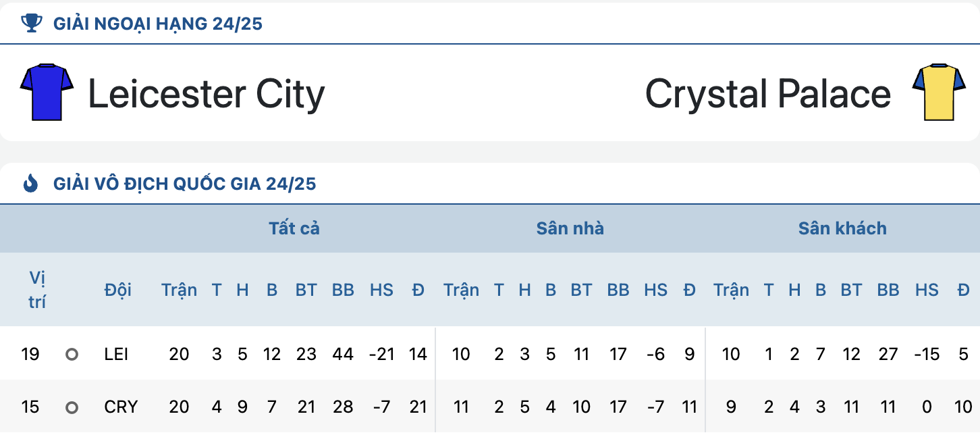Click Crystal Palace's yellow jersey icon
980x435 pixels.
[x=939, y=93]
